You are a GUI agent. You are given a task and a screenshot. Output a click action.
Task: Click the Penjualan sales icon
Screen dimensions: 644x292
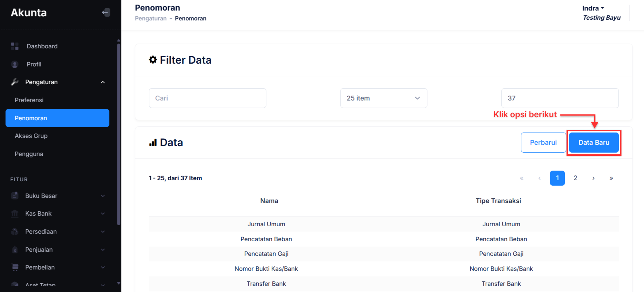(x=15, y=250)
